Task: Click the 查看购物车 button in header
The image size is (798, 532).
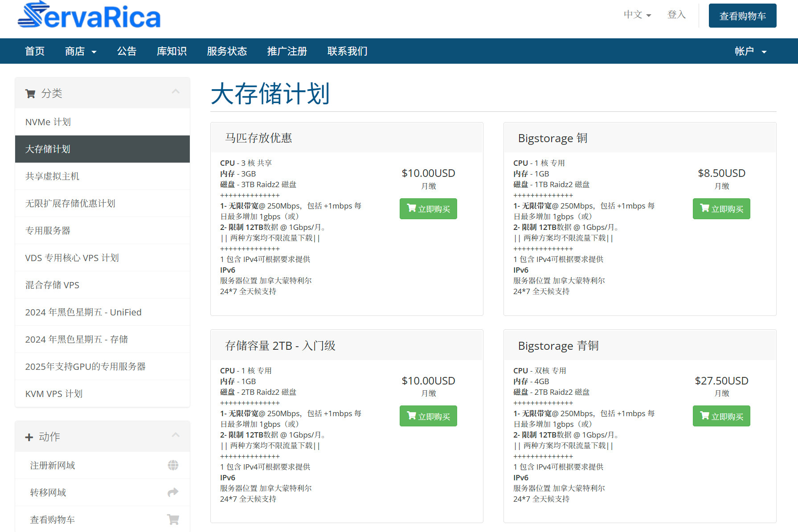Action: [x=742, y=16]
